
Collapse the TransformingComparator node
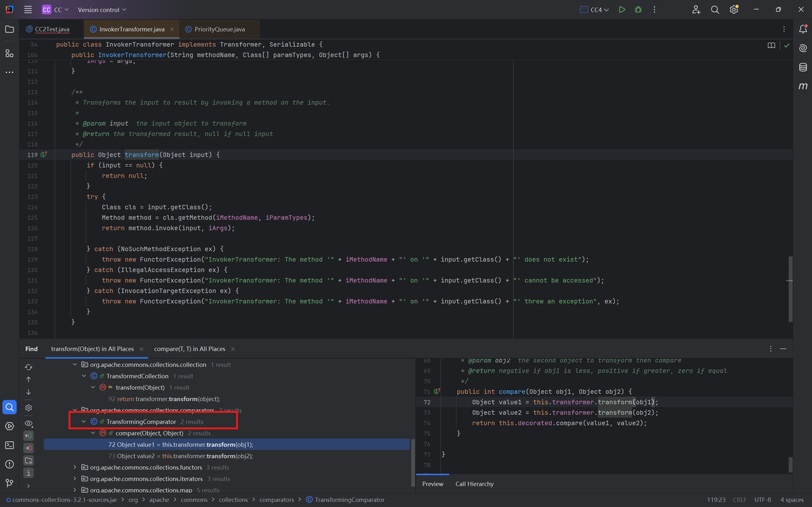[x=84, y=422]
